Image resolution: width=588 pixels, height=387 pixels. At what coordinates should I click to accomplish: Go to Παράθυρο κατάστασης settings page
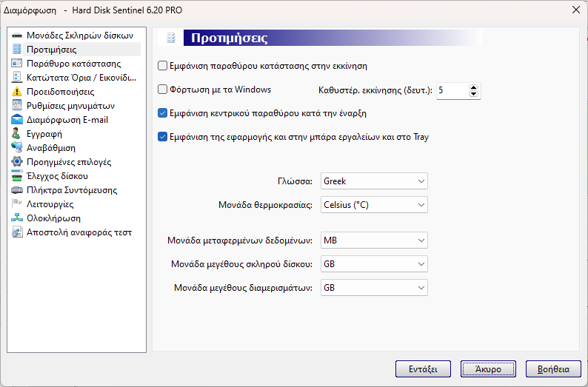(x=73, y=64)
